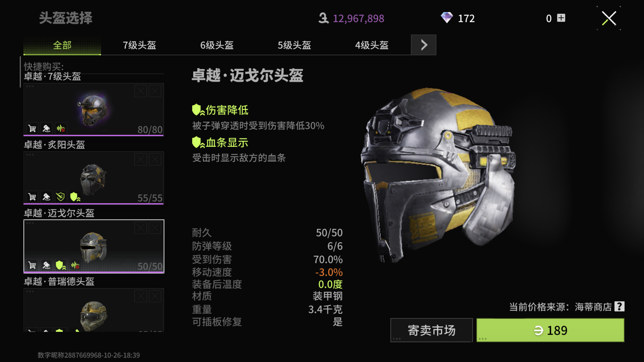
Task: Click the cart icon on 卓越·迈戈尔头盔 card
Action: pos(32,265)
